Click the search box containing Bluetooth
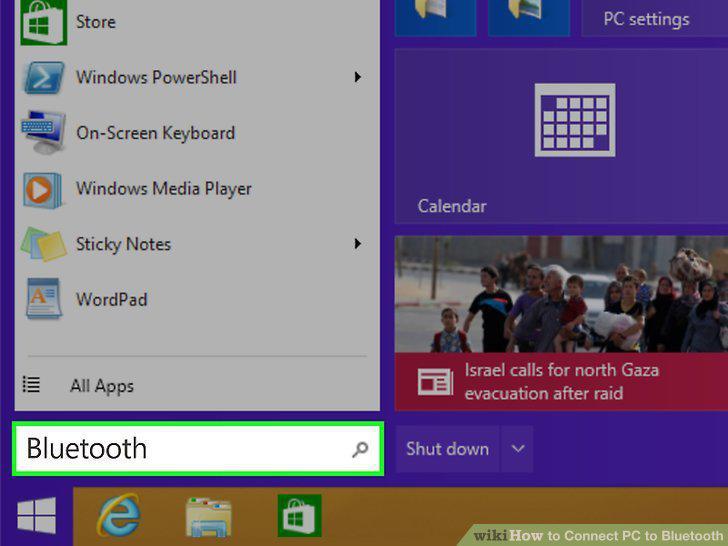The height and width of the screenshot is (546, 728). pyautogui.click(x=198, y=449)
